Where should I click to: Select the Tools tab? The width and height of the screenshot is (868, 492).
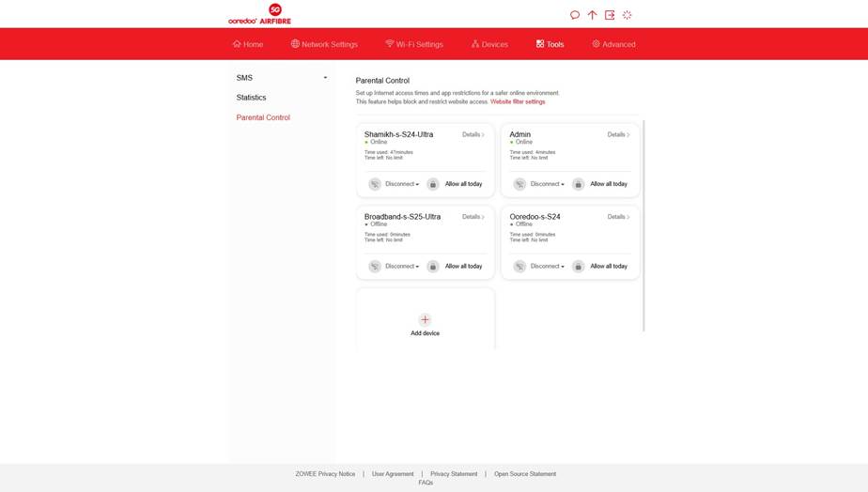[550, 44]
